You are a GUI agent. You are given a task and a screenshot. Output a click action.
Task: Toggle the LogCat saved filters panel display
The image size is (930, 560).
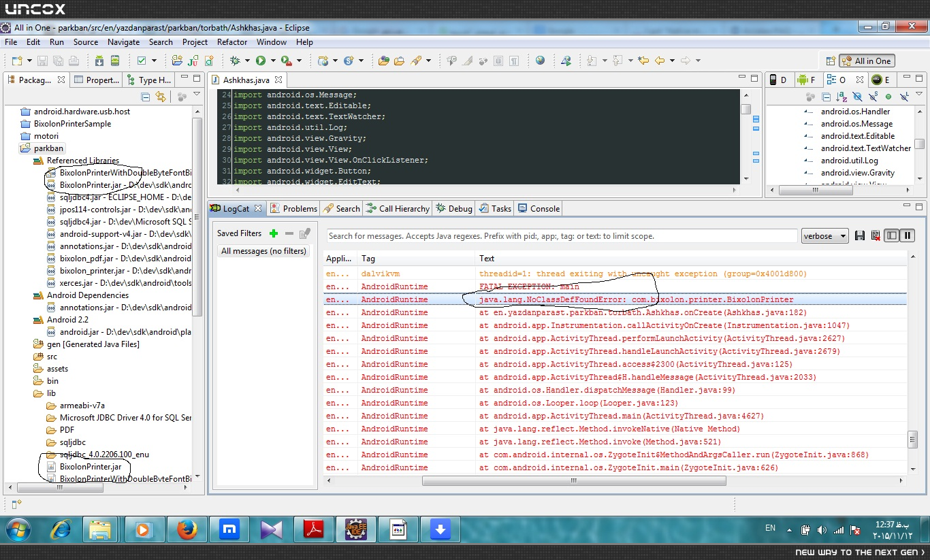point(891,236)
